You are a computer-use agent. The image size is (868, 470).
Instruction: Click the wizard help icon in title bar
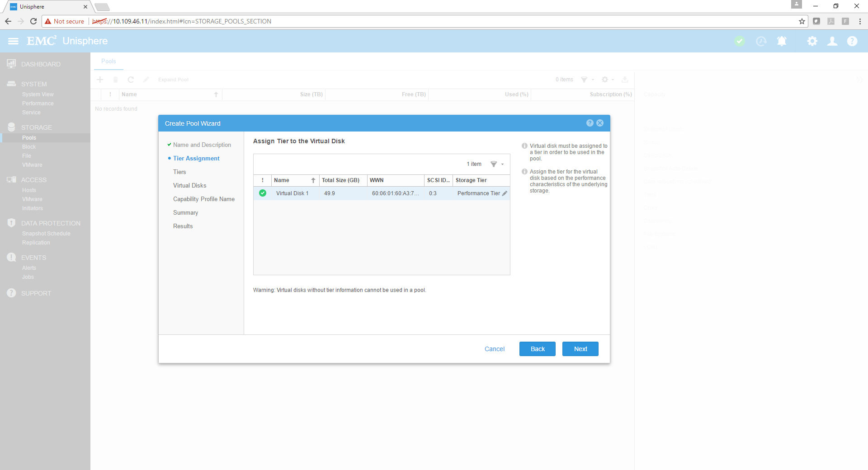(590, 123)
